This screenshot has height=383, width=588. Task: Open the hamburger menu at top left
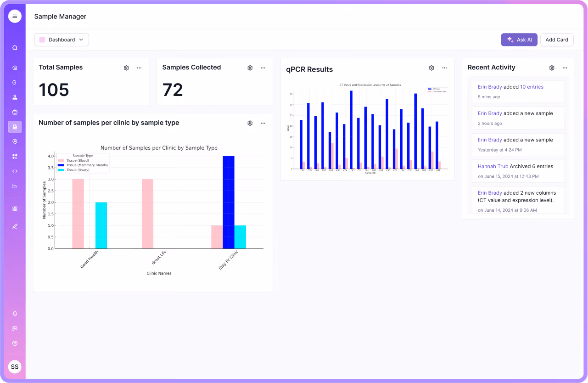(14, 16)
